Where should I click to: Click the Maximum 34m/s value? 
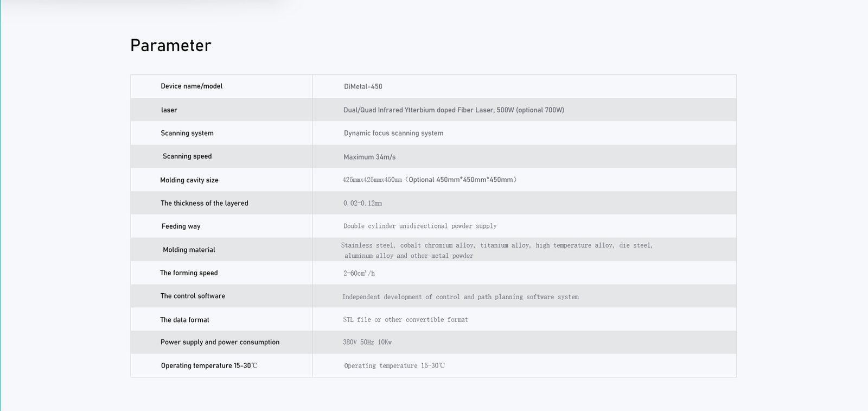pyautogui.click(x=369, y=157)
